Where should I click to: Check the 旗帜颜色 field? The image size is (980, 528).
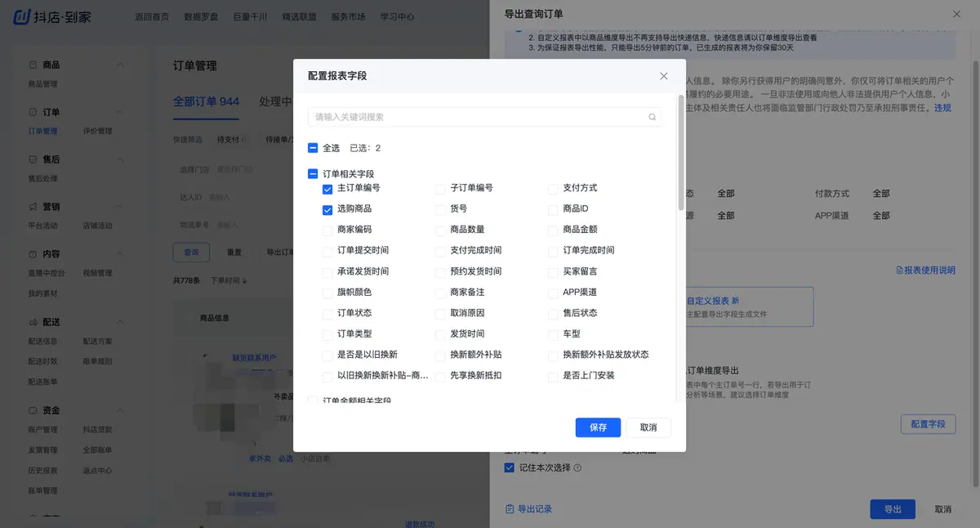tap(327, 292)
